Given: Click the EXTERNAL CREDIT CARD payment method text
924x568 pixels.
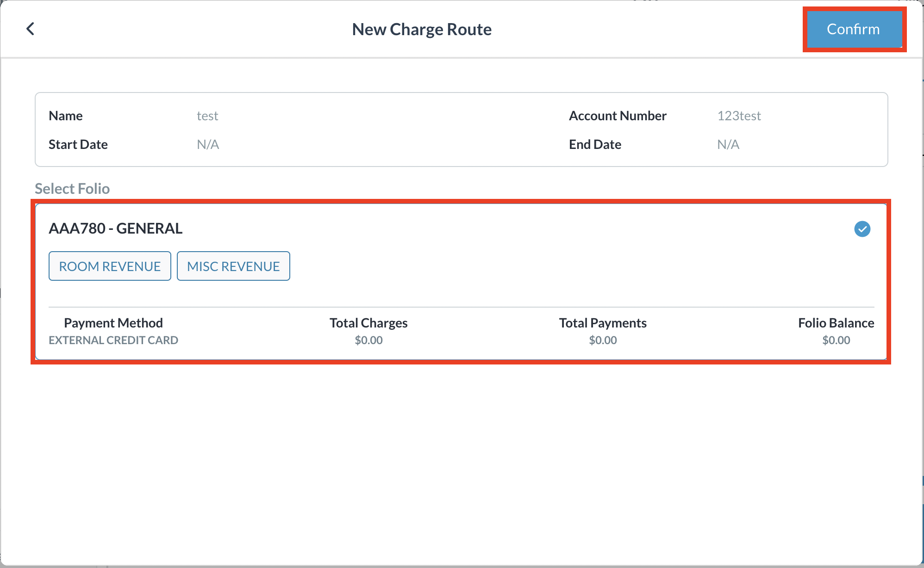Looking at the screenshot, I should (113, 340).
